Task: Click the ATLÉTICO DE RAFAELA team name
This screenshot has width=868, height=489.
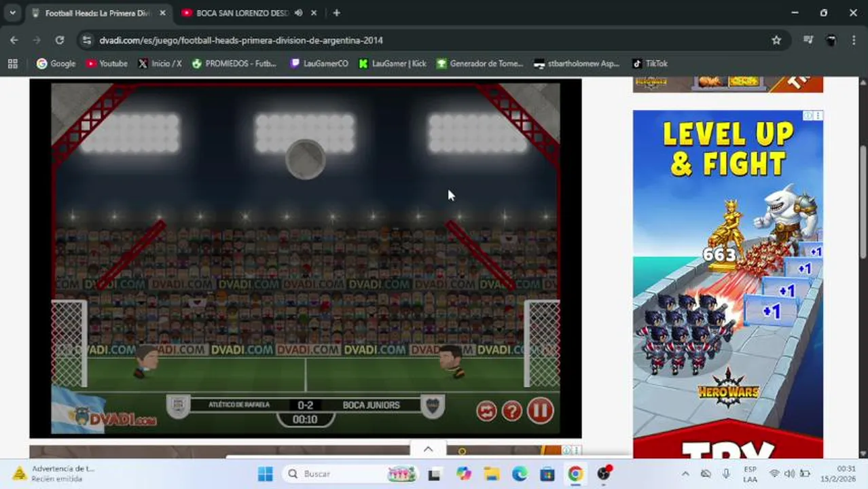Action: click(x=239, y=405)
